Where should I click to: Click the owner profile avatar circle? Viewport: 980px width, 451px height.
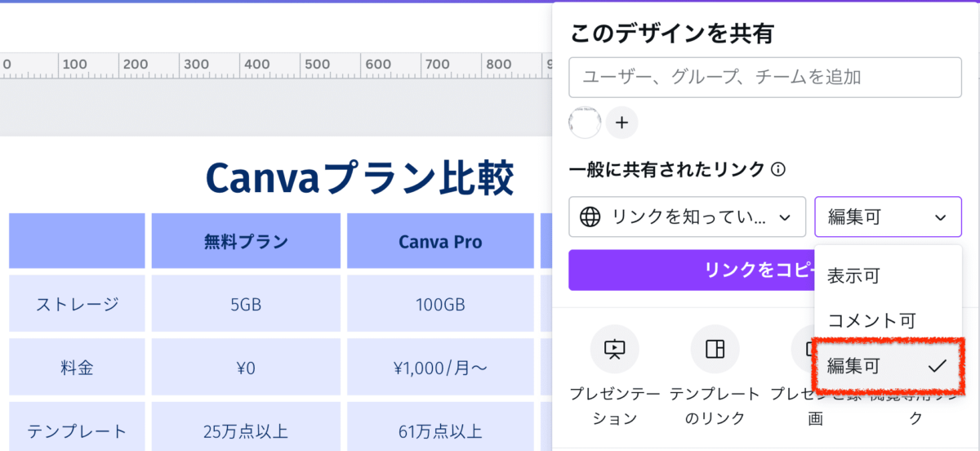pos(585,123)
